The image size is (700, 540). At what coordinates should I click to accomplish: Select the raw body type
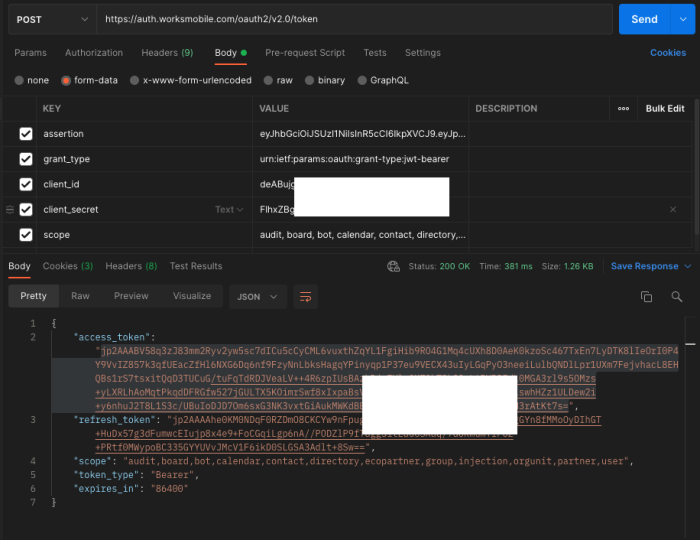tap(268, 80)
